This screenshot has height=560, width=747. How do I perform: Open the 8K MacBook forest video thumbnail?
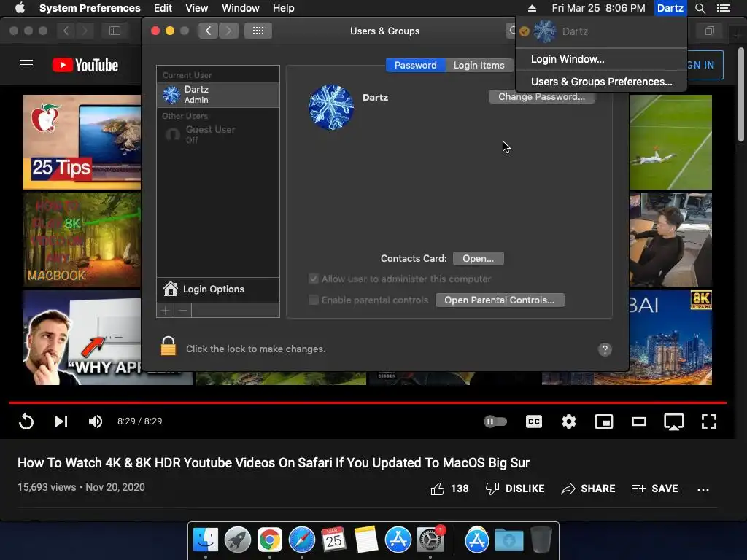click(82, 240)
